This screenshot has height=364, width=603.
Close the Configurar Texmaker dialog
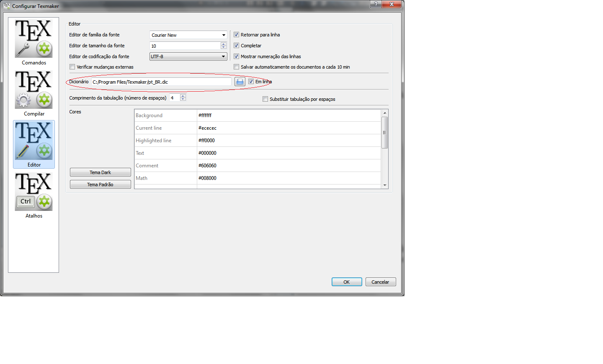392,4
